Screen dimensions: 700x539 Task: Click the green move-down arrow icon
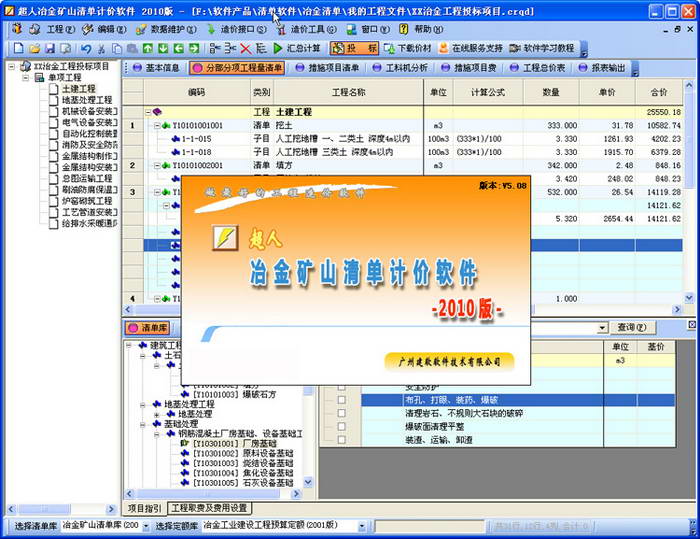pyautogui.click(x=163, y=48)
